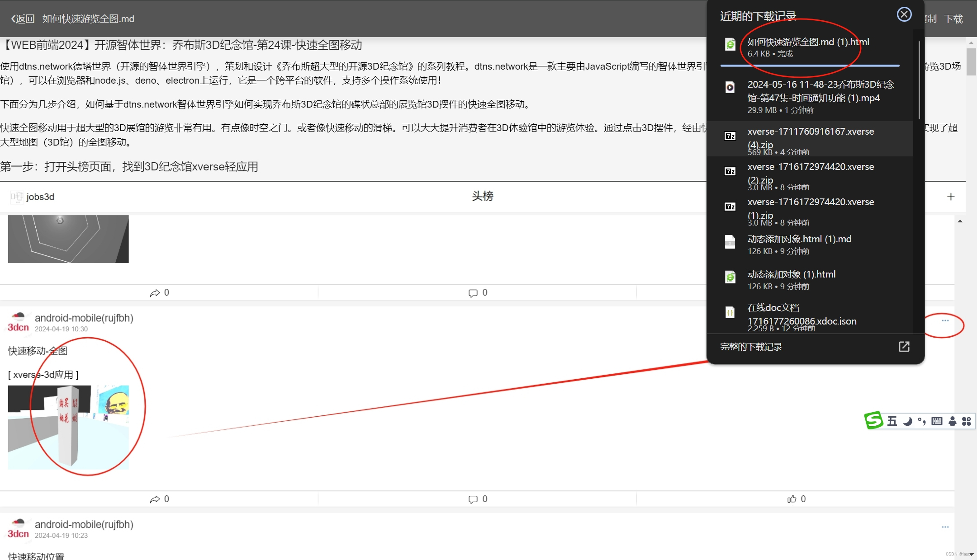
Task: Toggle the 五 Wubi input mode
Action: point(892,421)
